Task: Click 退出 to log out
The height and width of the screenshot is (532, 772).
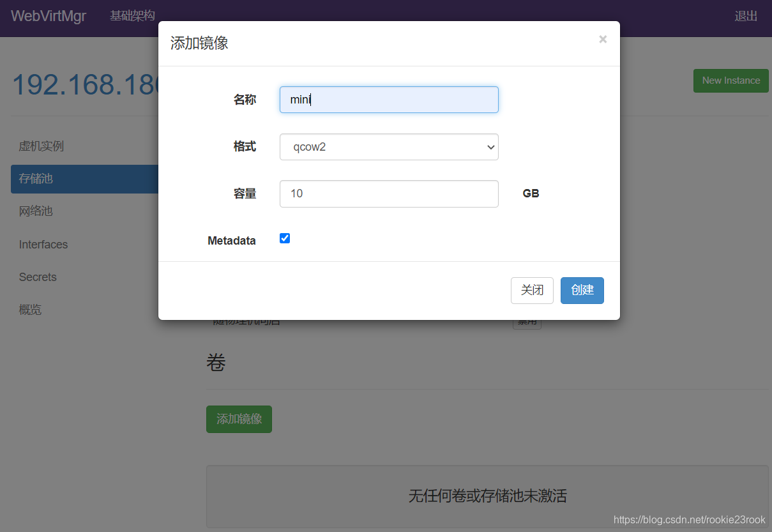Action: 745,16
